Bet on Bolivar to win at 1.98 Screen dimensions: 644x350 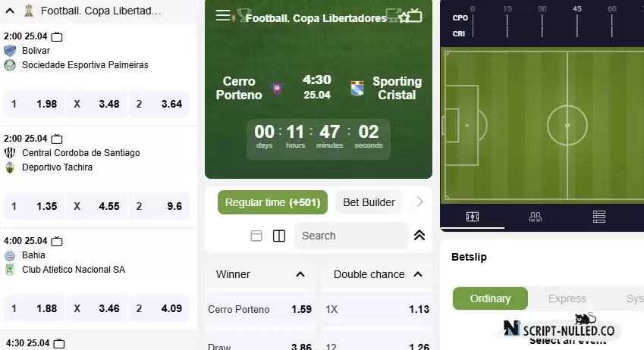pos(34,105)
